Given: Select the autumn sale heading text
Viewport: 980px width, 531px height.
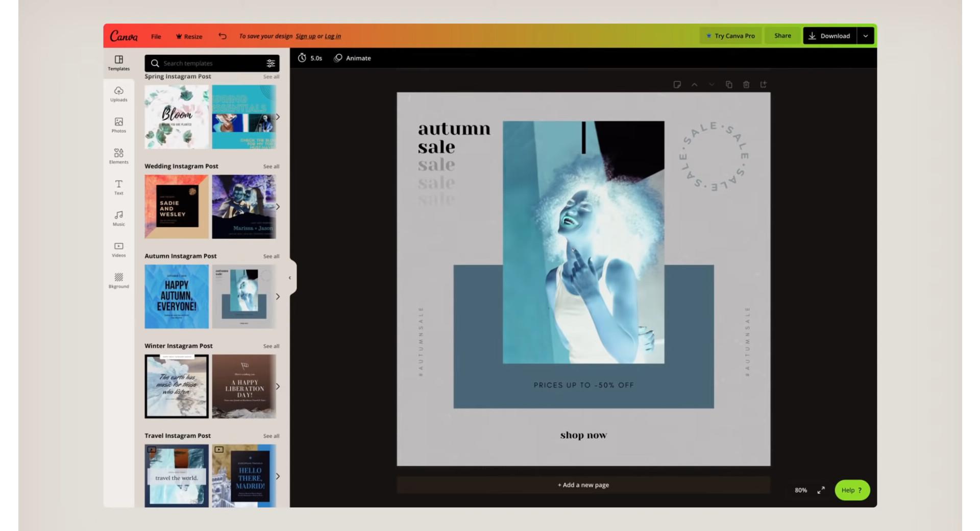Looking at the screenshot, I should click(454, 138).
